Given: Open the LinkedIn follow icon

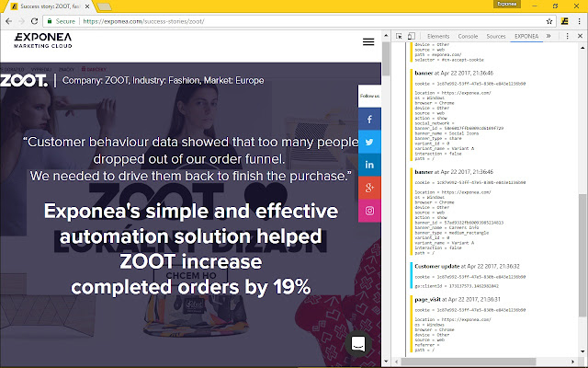Looking at the screenshot, I should [369, 165].
